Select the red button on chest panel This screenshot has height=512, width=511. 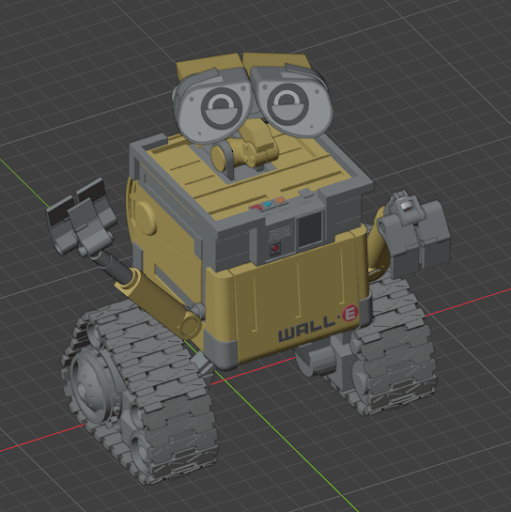click(275, 249)
